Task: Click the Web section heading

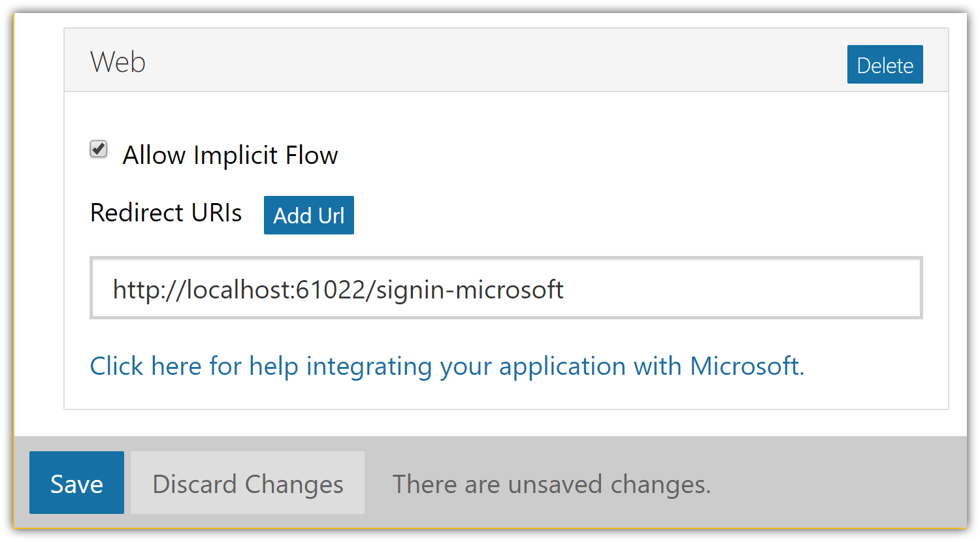Action: point(118,63)
